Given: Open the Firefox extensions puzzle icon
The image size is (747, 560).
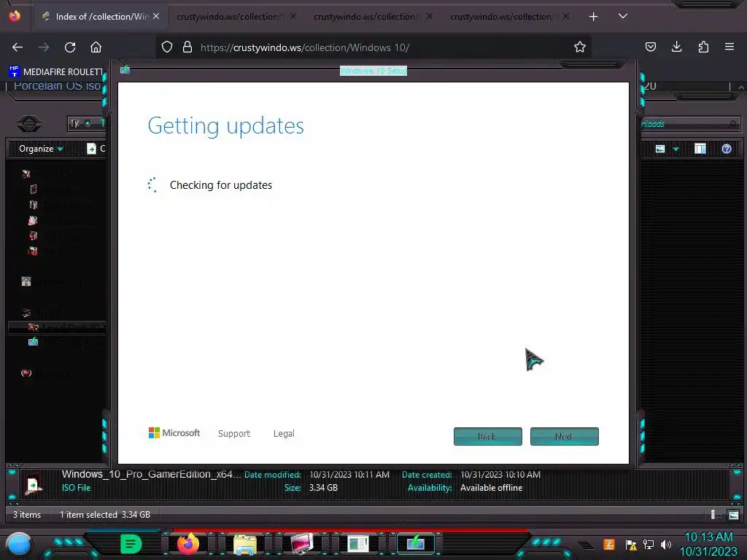Looking at the screenshot, I should tap(703, 47).
